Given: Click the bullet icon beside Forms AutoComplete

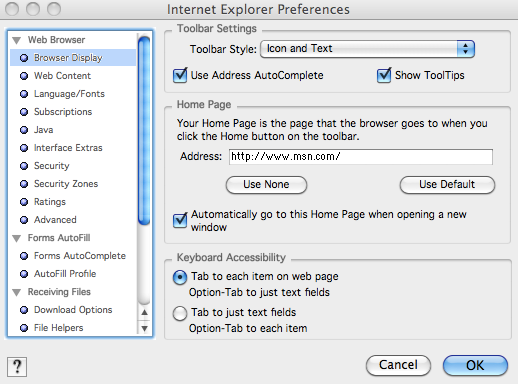Looking at the screenshot, I should pyautogui.click(x=24, y=256).
